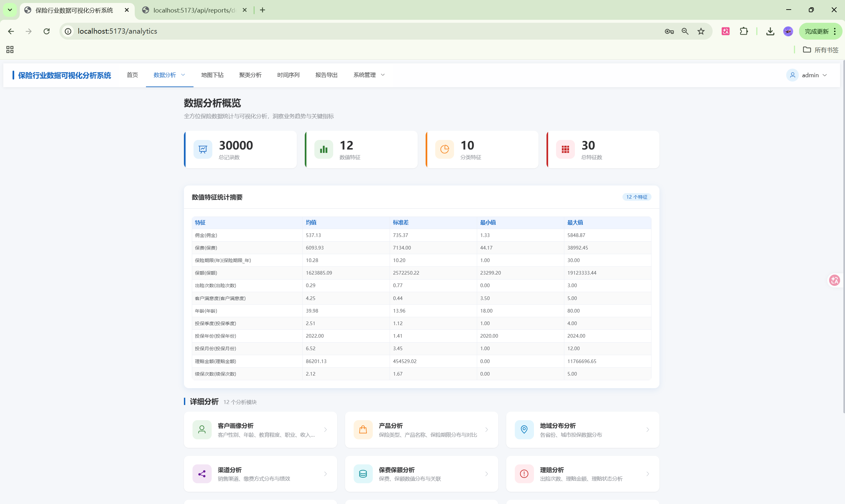Viewport: 845px width, 504px height.
Task: Click the 总记录数 presentation chart icon
Action: tap(203, 150)
